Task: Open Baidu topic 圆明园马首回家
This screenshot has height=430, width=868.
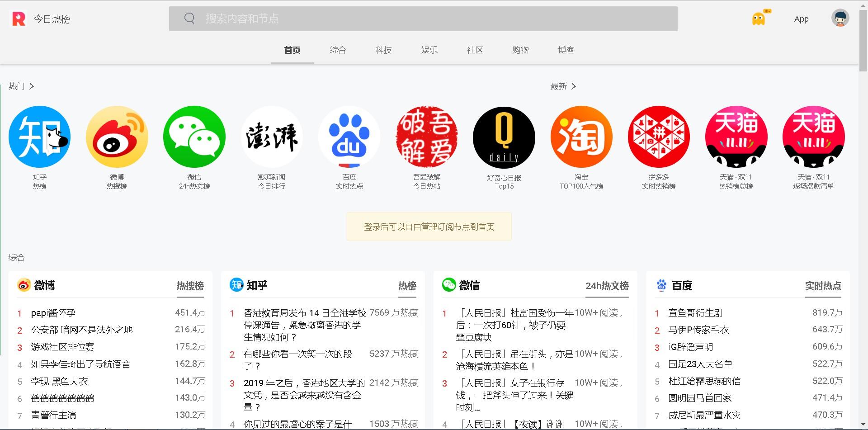Action: tap(700, 398)
